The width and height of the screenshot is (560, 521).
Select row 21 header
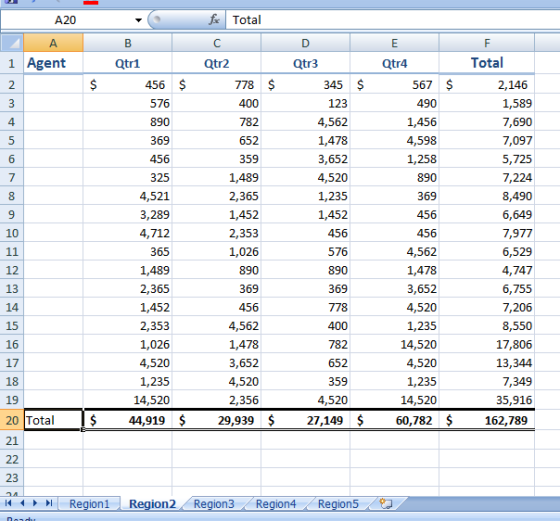[12, 441]
